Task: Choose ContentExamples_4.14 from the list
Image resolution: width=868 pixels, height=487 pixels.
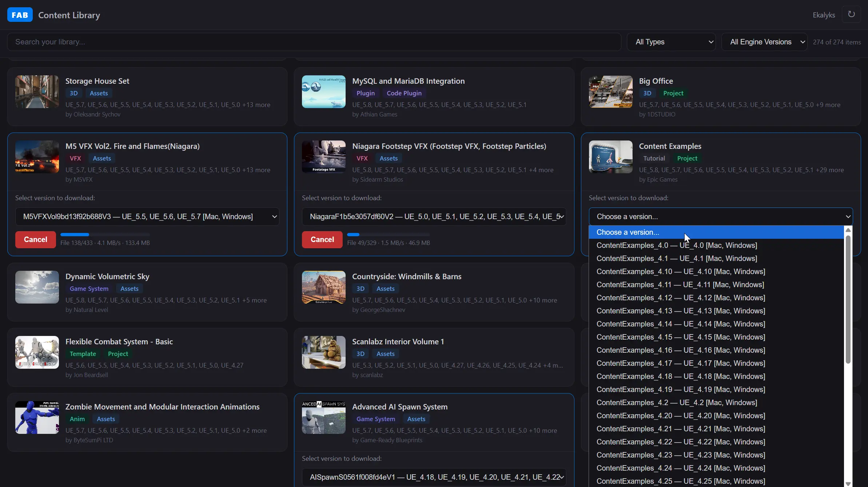Action: tap(716, 324)
